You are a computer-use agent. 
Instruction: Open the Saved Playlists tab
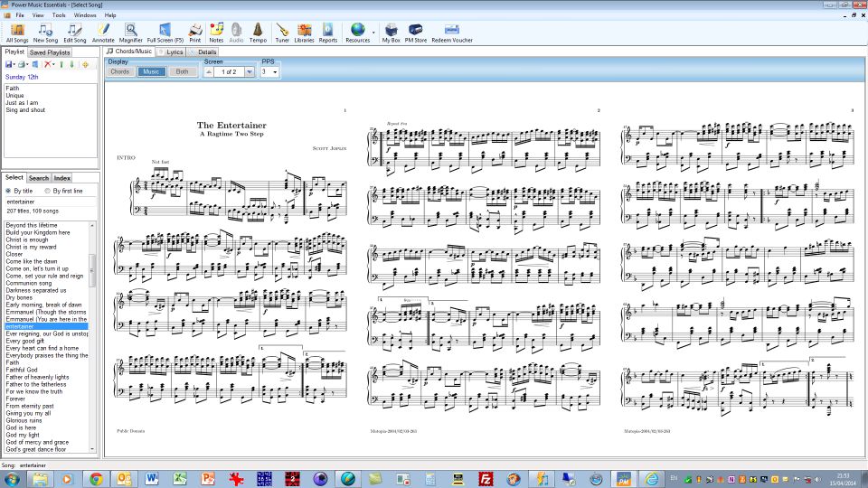coord(50,52)
